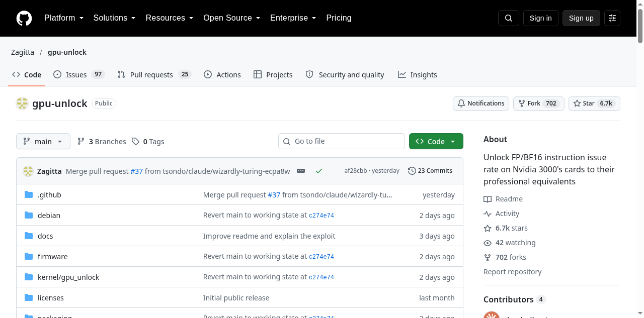Open the 702 forks link
Viewport: 644px width, 318px height.
(505, 257)
